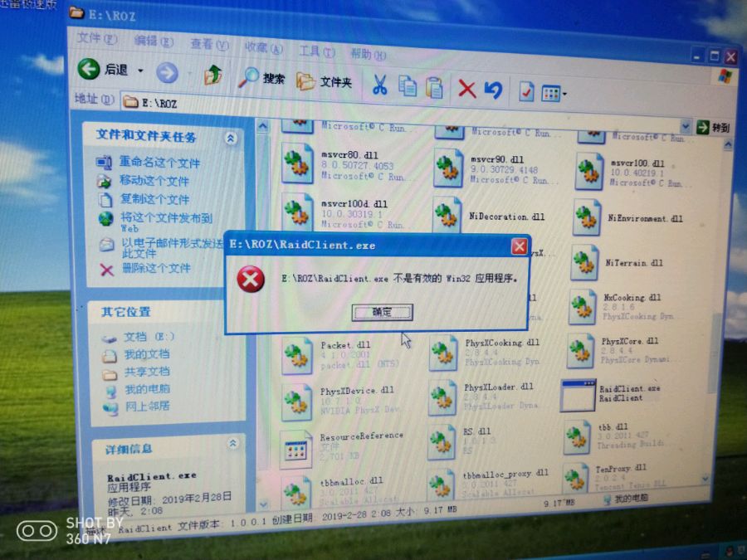Click the Copy icon in toolbar
This screenshot has height=560, width=747.
408,86
